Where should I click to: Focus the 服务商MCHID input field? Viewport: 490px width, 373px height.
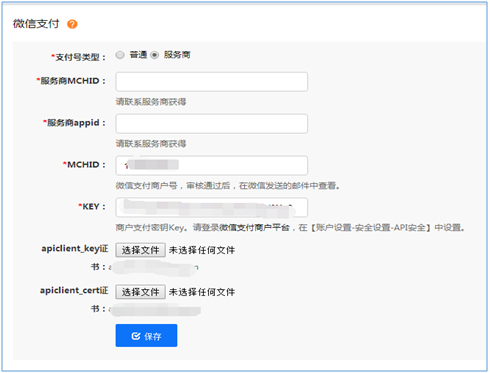(x=211, y=82)
